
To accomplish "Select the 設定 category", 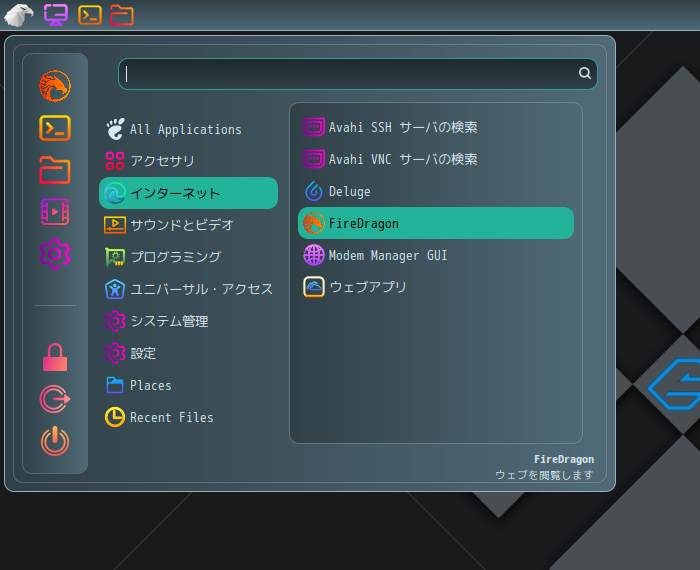I will click(x=188, y=354).
